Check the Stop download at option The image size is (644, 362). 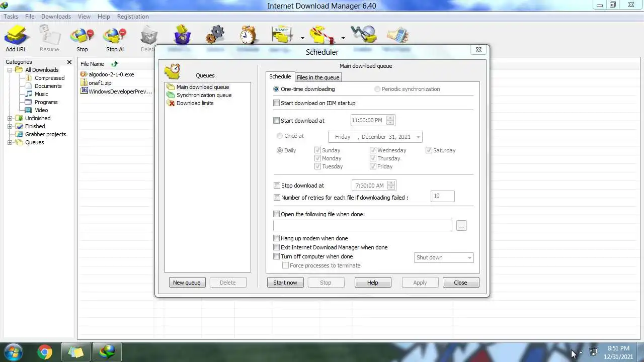(277, 186)
